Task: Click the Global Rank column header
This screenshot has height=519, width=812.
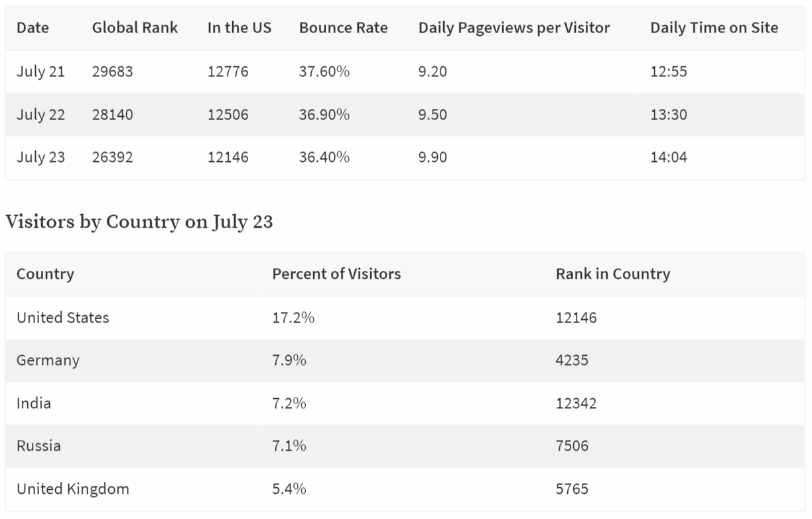Action: [135, 28]
